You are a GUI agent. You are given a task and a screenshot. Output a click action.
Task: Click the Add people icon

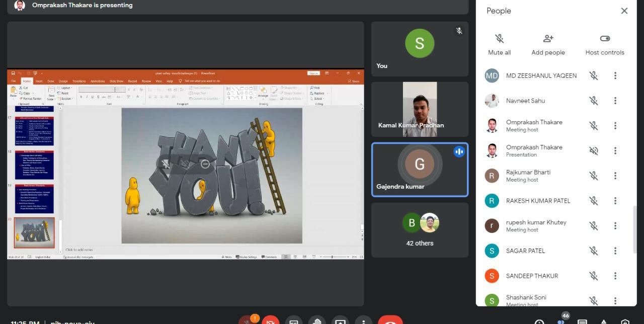pos(548,39)
